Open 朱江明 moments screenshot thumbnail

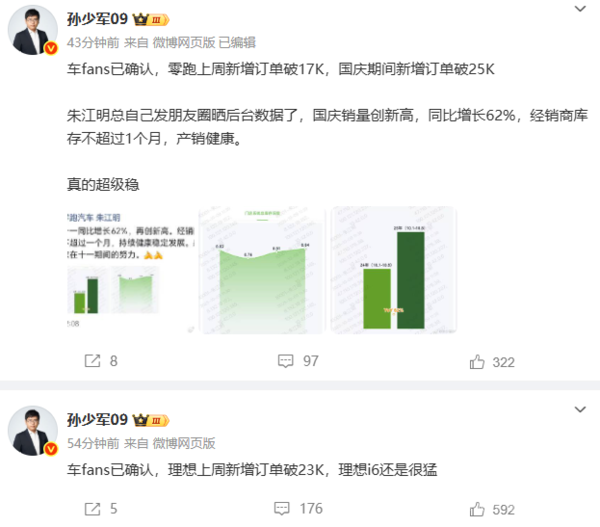pos(131,270)
